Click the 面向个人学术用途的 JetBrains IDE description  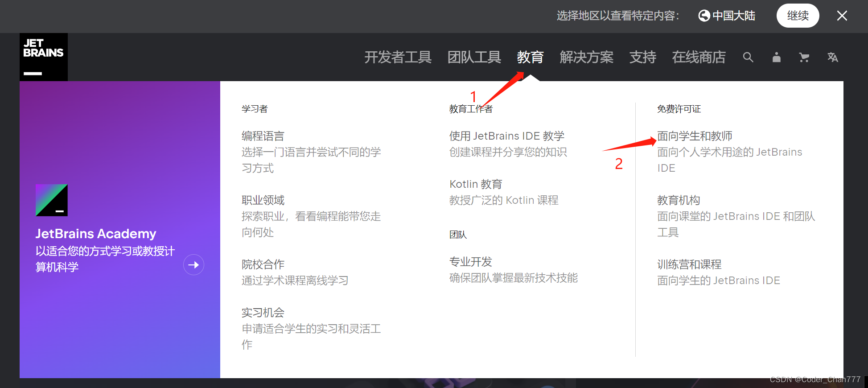[x=730, y=160]
